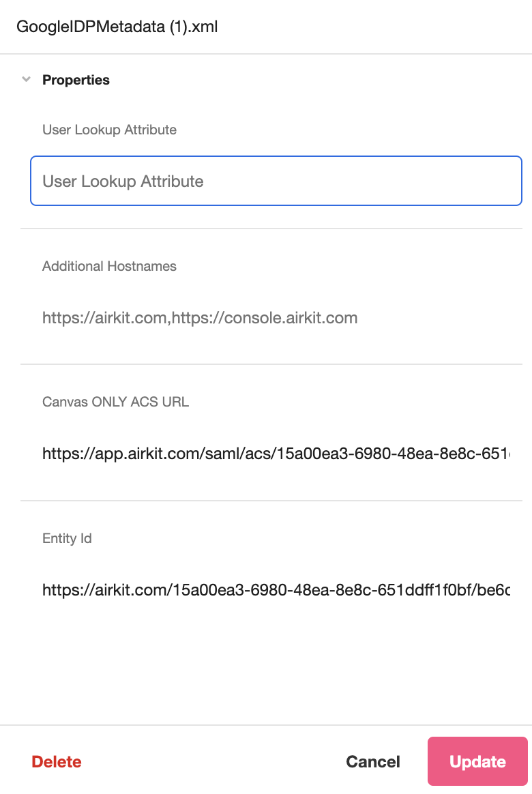Collapse the Properties section chevron
This screenshot has height=794, width=532.
[27, 80]
